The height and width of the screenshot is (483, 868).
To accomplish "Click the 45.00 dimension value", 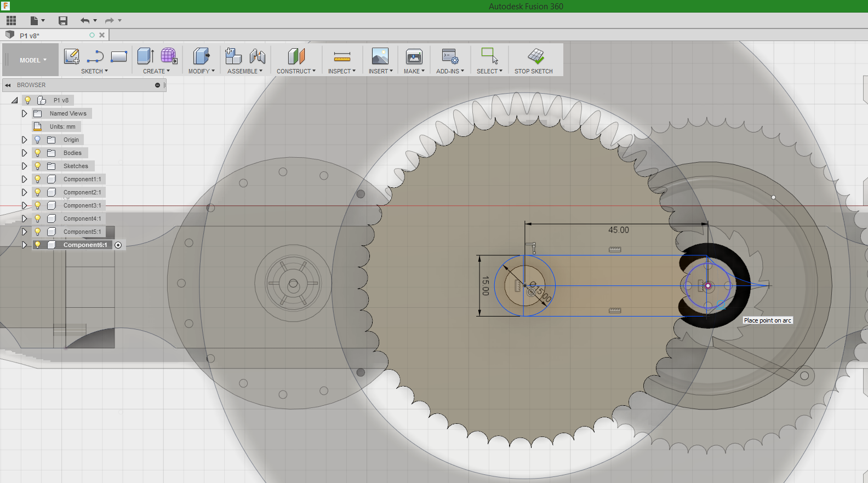I will click(619, 230).
